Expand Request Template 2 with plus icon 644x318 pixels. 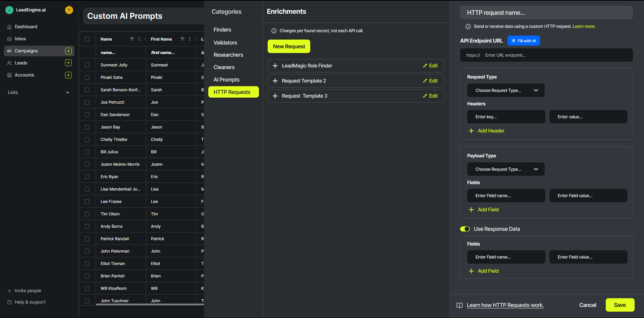(275, 81)
